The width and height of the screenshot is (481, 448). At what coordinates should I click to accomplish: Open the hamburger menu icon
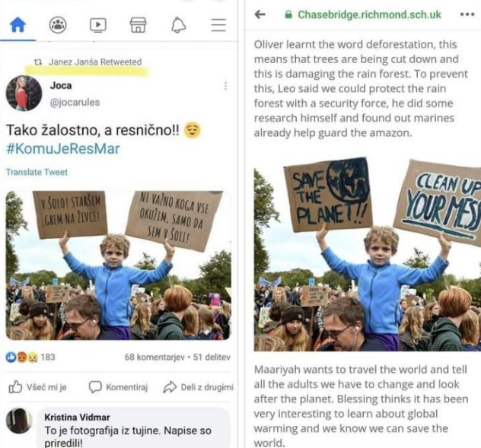(x=218, y=25)
